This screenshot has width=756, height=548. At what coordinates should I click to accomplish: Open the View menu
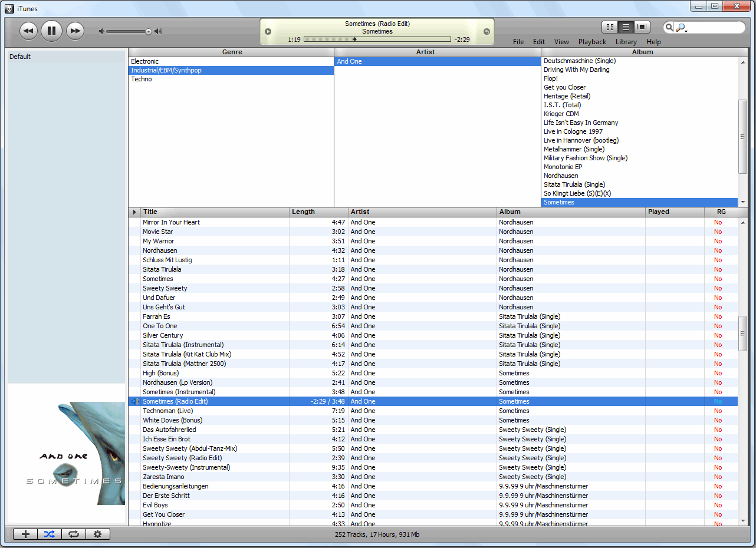(x=561, y=42)
